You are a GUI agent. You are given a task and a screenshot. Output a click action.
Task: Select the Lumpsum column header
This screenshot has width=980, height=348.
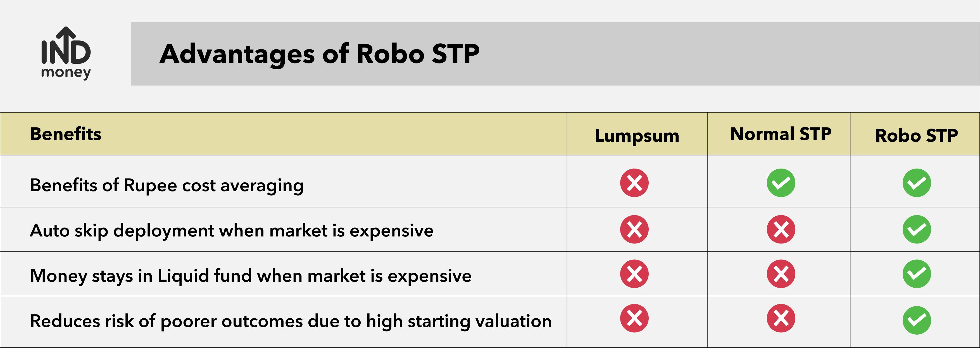pyautogui.click(x=637, y=136)
